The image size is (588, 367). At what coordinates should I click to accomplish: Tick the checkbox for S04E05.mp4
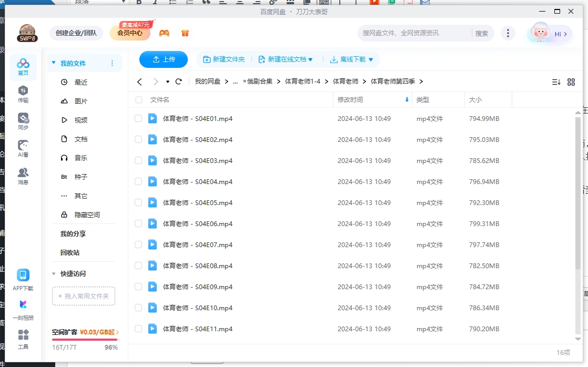point(138,202)
